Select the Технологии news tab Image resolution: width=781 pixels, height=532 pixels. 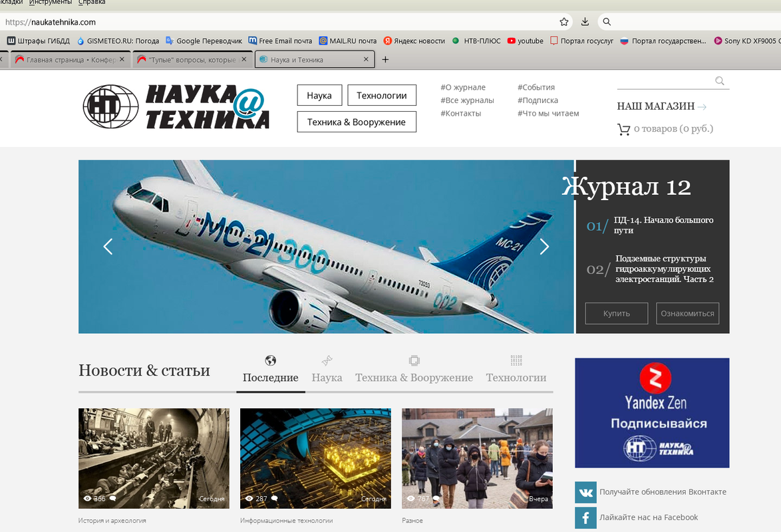tap(516, 378)
